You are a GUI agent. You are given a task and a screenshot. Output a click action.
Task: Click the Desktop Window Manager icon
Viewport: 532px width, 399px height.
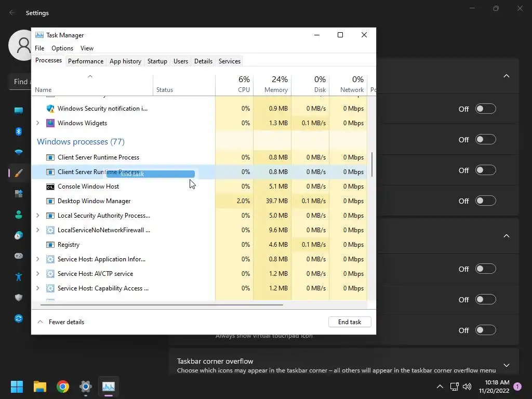pyautogui.click(x=50, y=201)
